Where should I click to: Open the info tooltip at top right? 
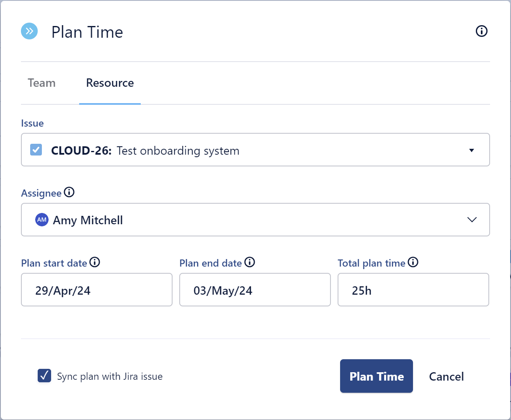[482, 31]
